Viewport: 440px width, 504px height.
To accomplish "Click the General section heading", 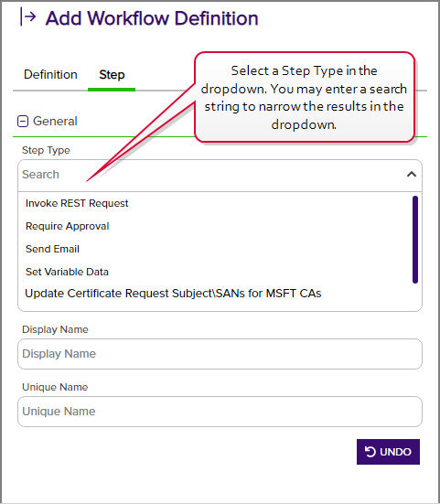I will [55, 121].
